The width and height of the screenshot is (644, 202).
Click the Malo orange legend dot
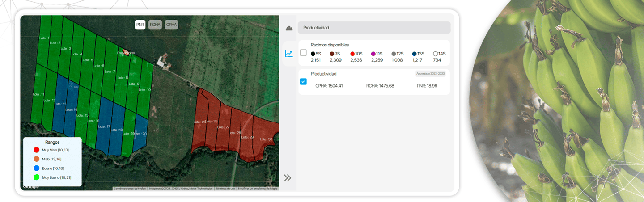pyautogui.click(x=37, y=159)
